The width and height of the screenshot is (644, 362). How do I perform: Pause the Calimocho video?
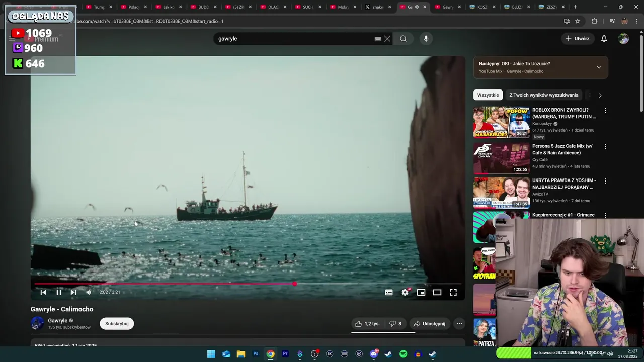pos(59,292)
